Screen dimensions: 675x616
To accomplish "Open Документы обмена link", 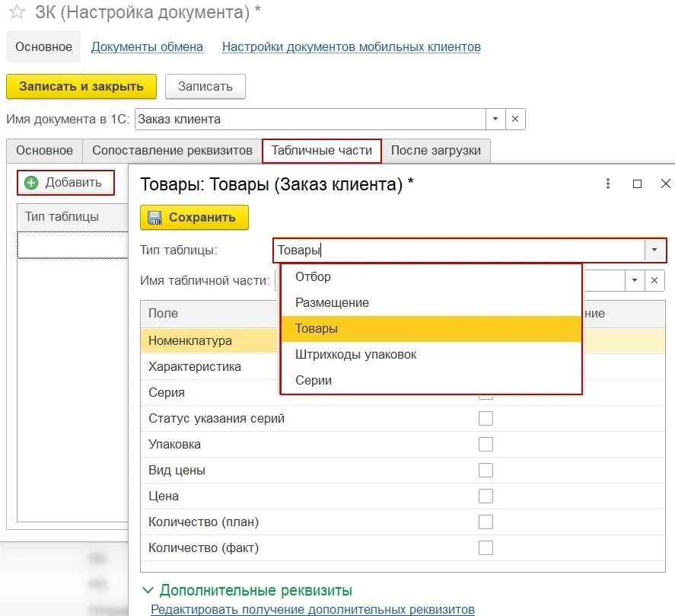I will coord(147,46).
